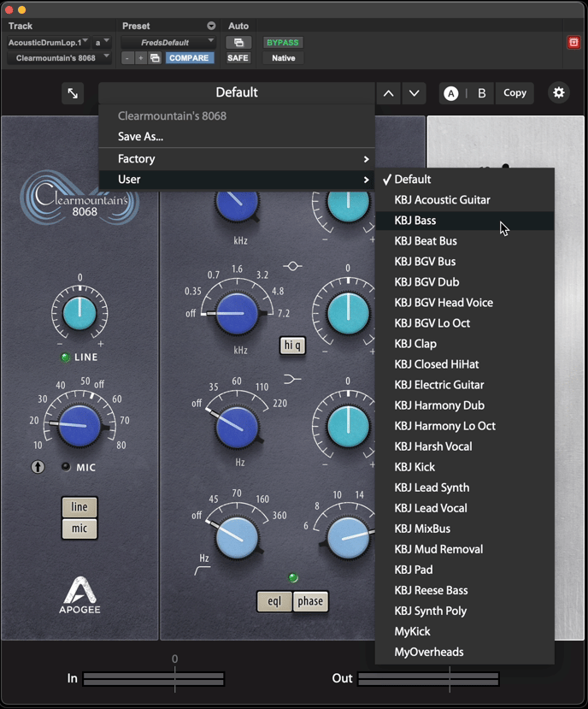Open the insert position 'a' dropdown
Screen dimensions: 588x709
point(102,43)
